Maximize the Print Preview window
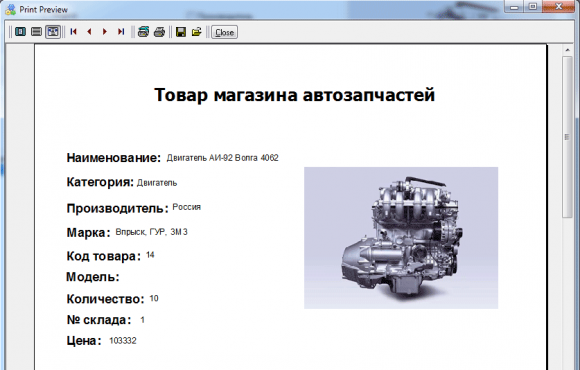The height and width of the screenshot is (370, 580). [x=533, y=6]
